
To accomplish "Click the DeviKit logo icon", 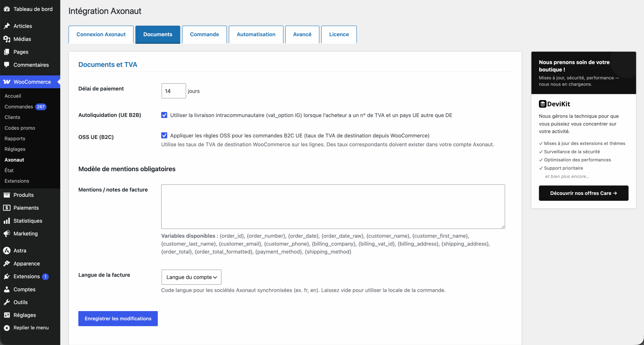I will point(543,104).
